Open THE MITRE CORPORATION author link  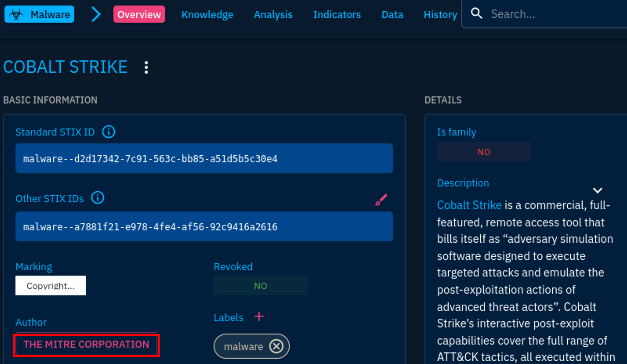coord(86,345)
